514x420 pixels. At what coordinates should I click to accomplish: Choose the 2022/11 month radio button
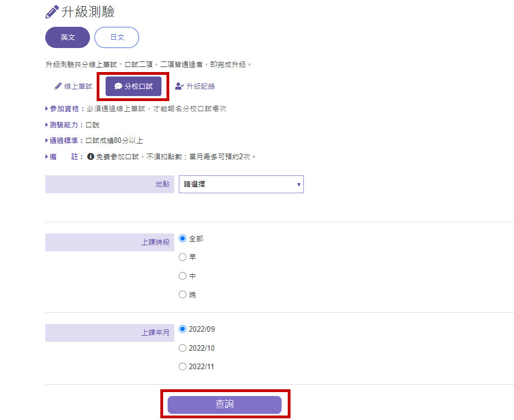183,366
